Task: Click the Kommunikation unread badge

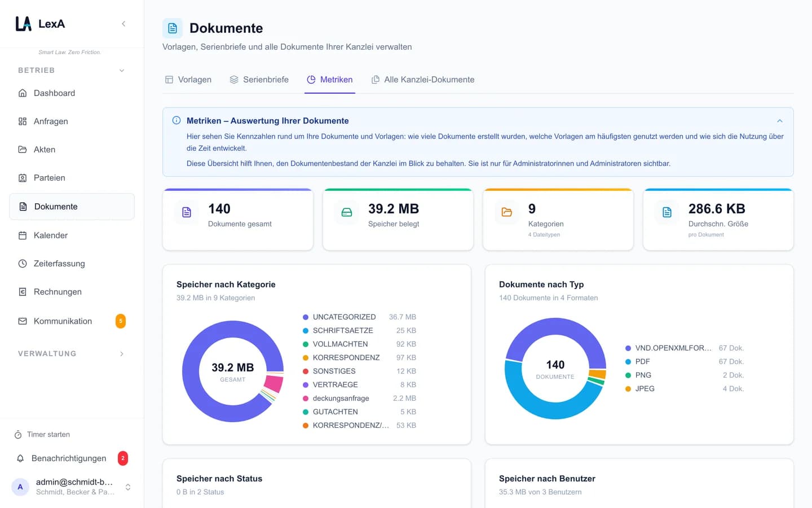Action: click(121, 321)
